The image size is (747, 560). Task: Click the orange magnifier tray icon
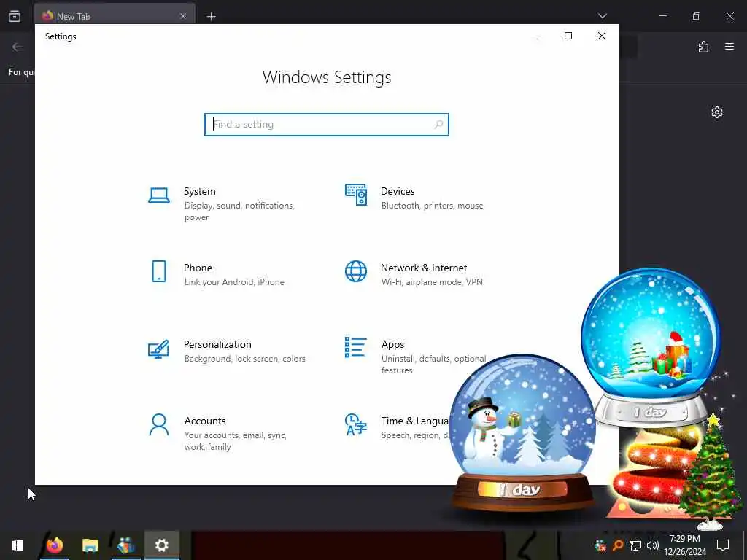click(x=618, y=545)
